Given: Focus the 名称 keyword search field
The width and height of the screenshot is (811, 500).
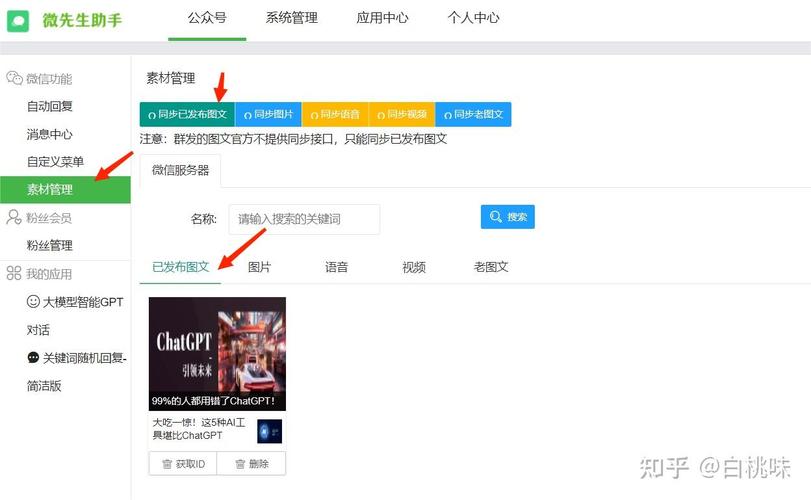Looking at the screenshot, I should pos(304,219).
